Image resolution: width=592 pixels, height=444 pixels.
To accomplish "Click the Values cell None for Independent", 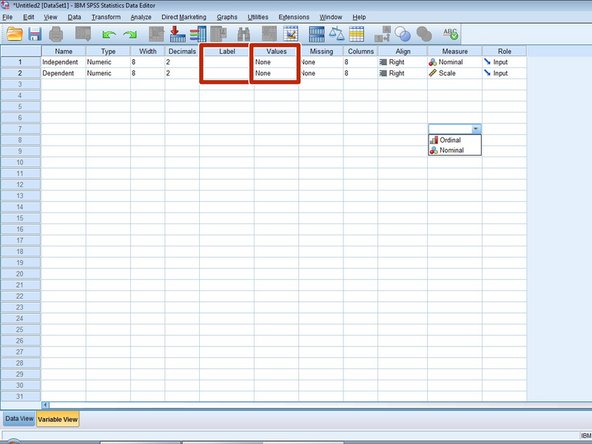I will (x=276, y=62).
